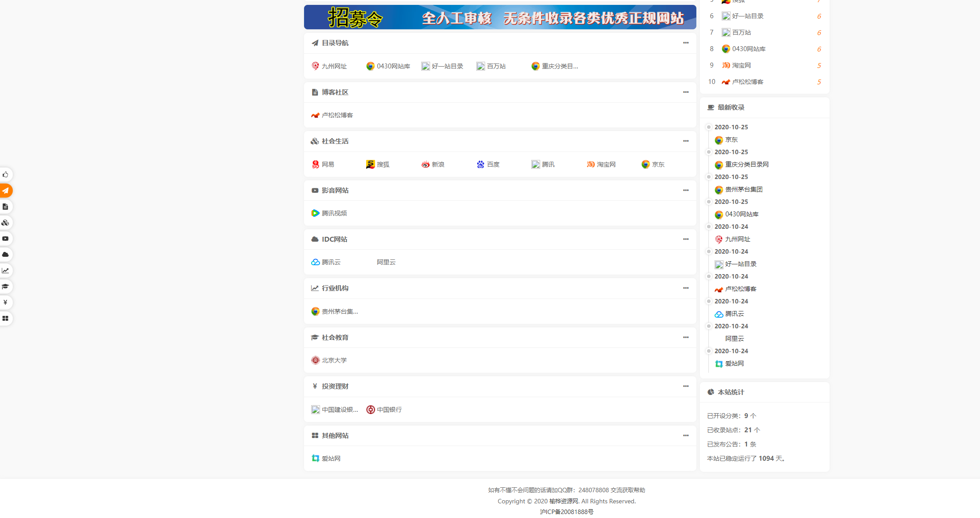
Task: Click the 中国银行 logo link
Action: (x=384, y=410)
